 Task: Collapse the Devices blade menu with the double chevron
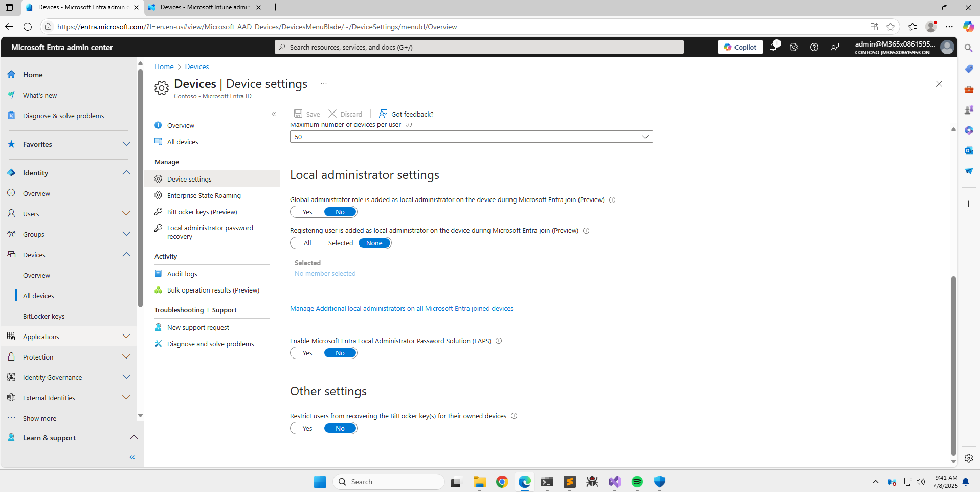274,114
